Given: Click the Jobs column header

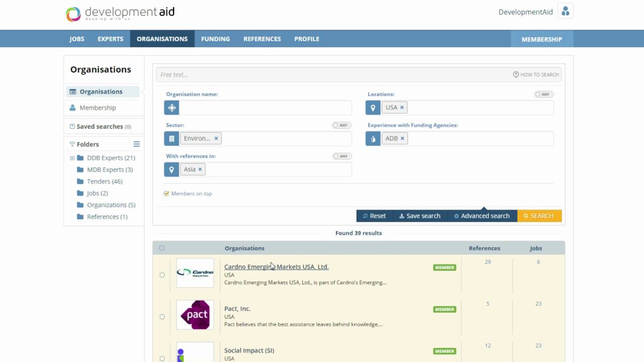Looking at the screenshot, I should [x=536, y=248].
